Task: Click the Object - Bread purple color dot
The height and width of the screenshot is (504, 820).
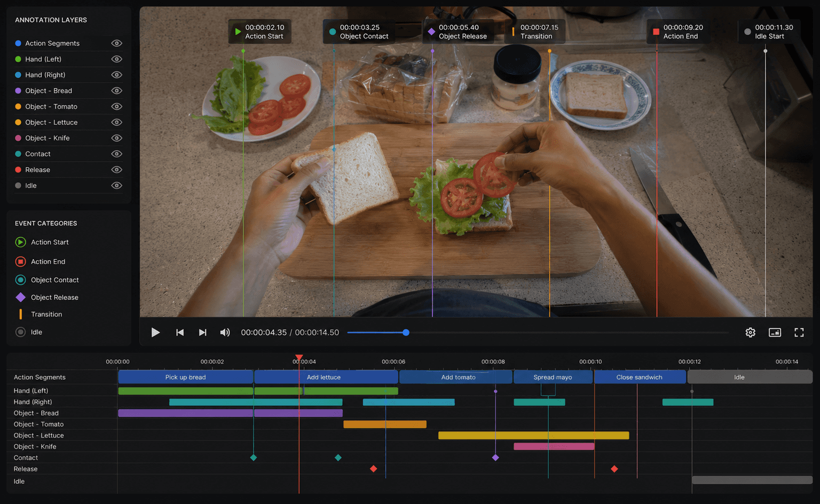Action: click(18, 91)
